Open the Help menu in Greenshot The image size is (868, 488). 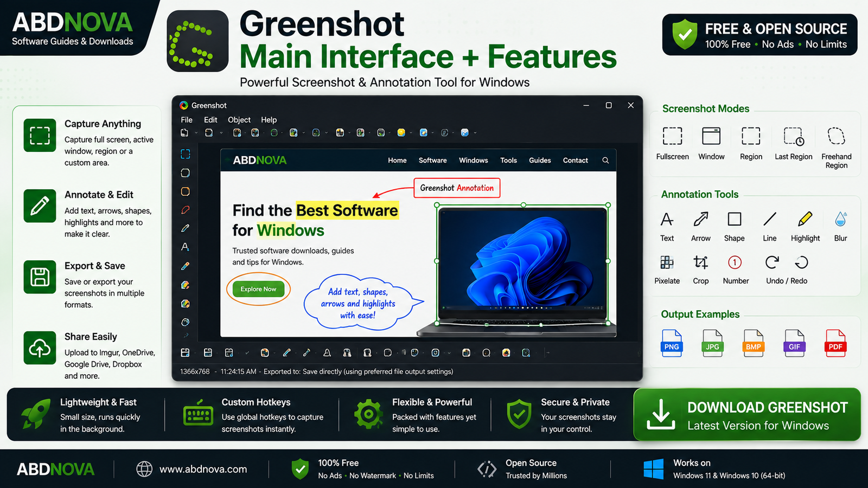tap(269, 120)
